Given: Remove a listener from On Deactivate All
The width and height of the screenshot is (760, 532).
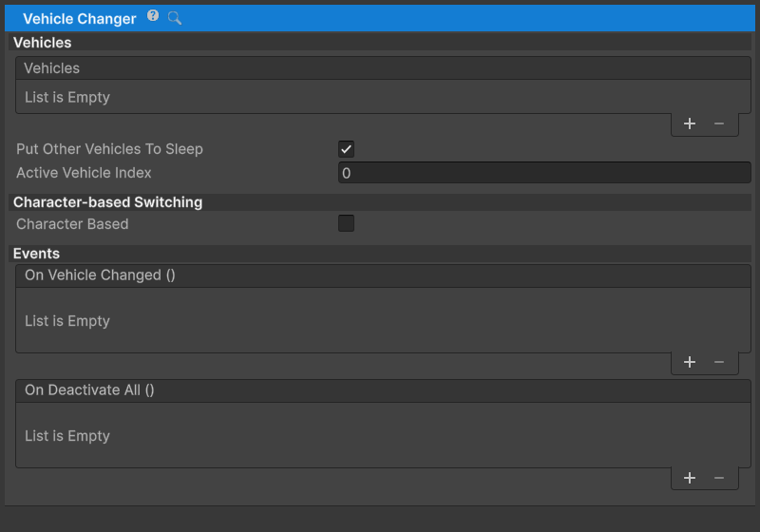Looking at the screenshot, I should click(719, 478).
